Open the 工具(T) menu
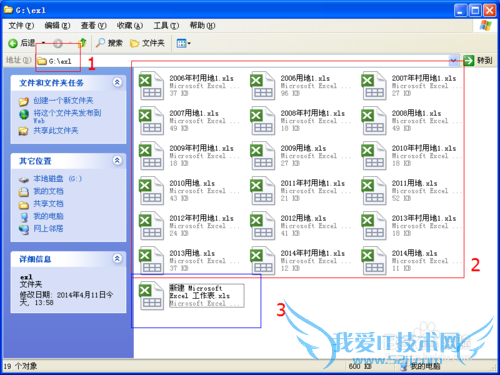Viewport: 500px width, 375px height. pos(166,26)
